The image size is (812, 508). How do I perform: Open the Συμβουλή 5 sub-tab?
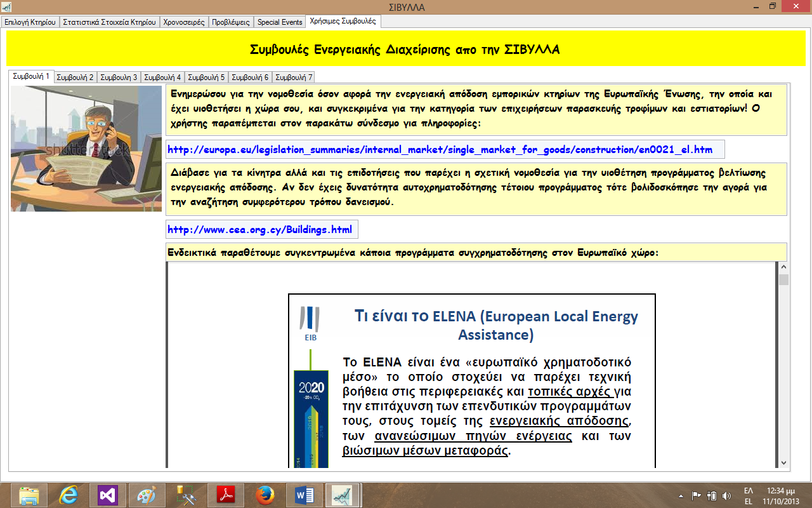tap(206, 77)
